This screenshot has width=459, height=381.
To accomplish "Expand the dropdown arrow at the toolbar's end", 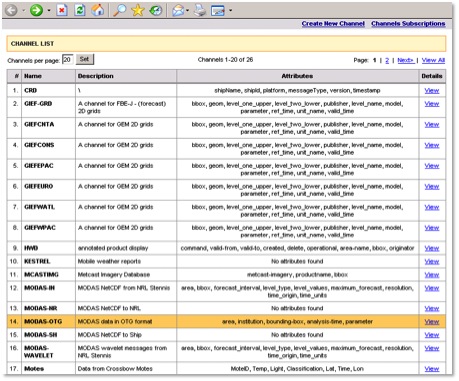I will pyautogui.click(x=230, y=11).
